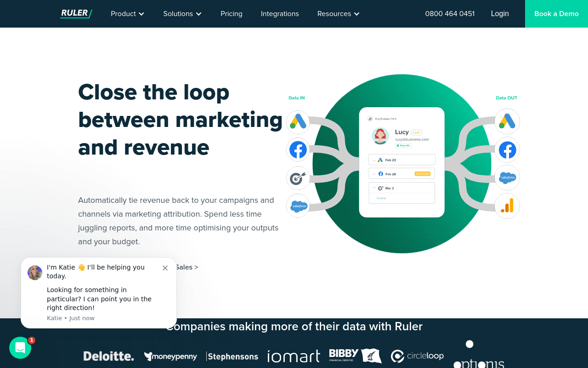588x368 pixels.
Task: Click Katie's avatar in chat popup
Action: tap(35, 273)
